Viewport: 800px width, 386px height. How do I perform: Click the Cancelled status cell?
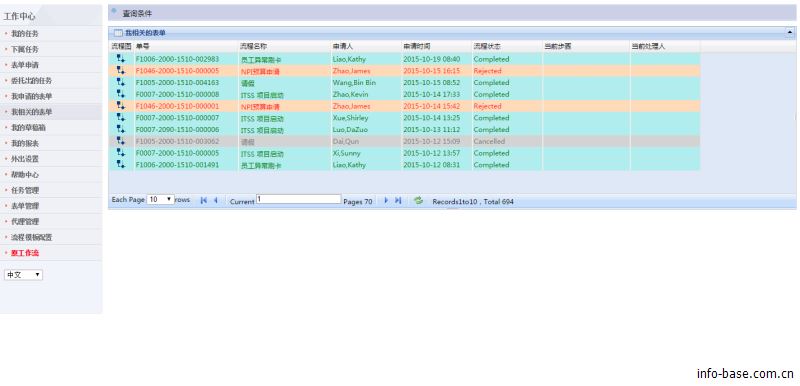(489, 141)
